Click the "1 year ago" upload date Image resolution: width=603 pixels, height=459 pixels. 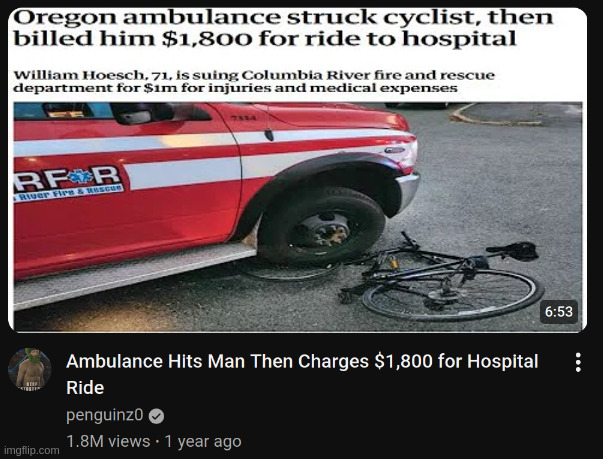(203, 441)
